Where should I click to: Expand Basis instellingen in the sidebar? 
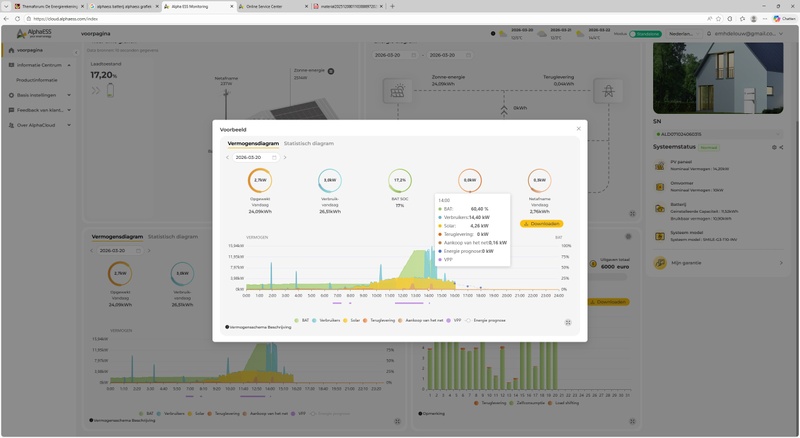(x=39, y=95)
